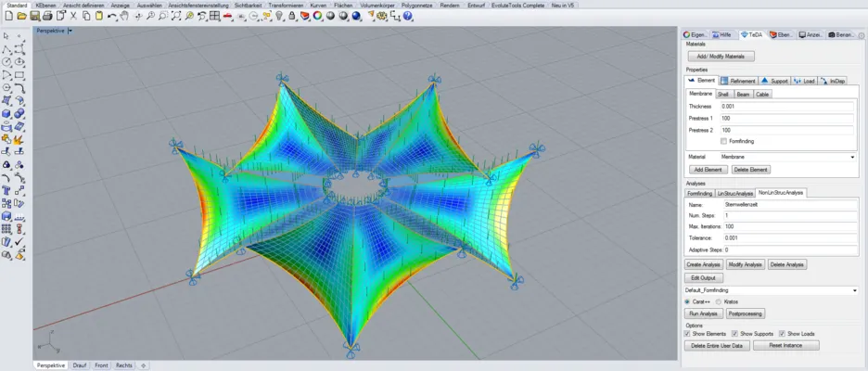Click the Zoom Extents icon
868x371 pixels.
click(176, 16)
